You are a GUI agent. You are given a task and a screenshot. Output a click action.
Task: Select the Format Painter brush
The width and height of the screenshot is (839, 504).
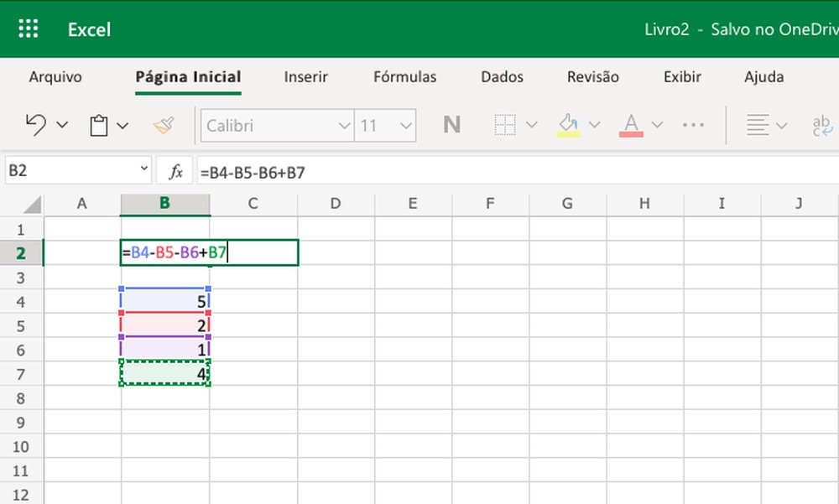pos(164,123)
